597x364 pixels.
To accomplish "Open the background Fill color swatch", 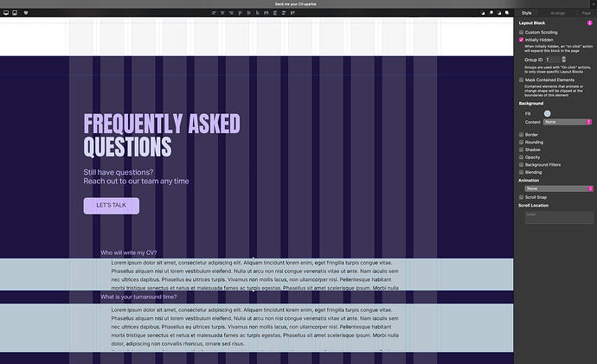I will pyautogui.click(x=547, y=114).
